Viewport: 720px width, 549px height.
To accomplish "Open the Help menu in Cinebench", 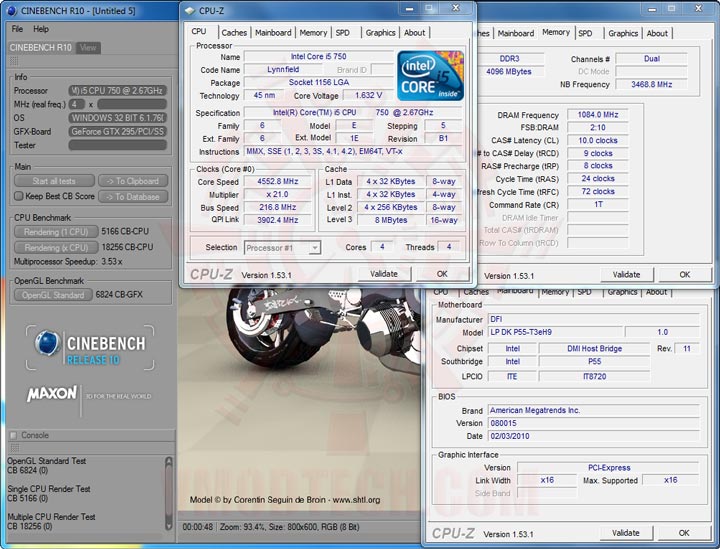I will click(40, 29).
